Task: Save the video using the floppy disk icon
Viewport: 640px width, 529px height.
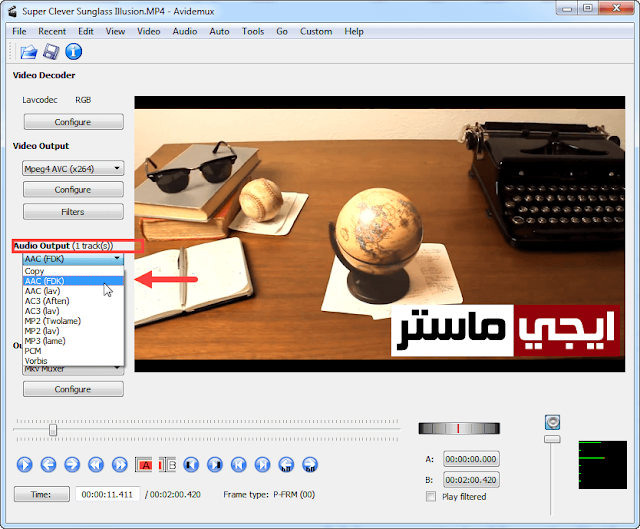Action: (x=51, y=52)
